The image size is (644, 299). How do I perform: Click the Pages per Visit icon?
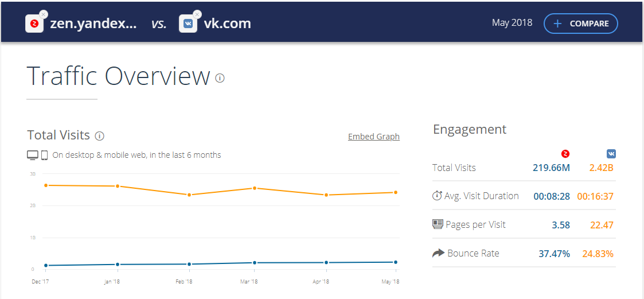[x=438, y=224]
